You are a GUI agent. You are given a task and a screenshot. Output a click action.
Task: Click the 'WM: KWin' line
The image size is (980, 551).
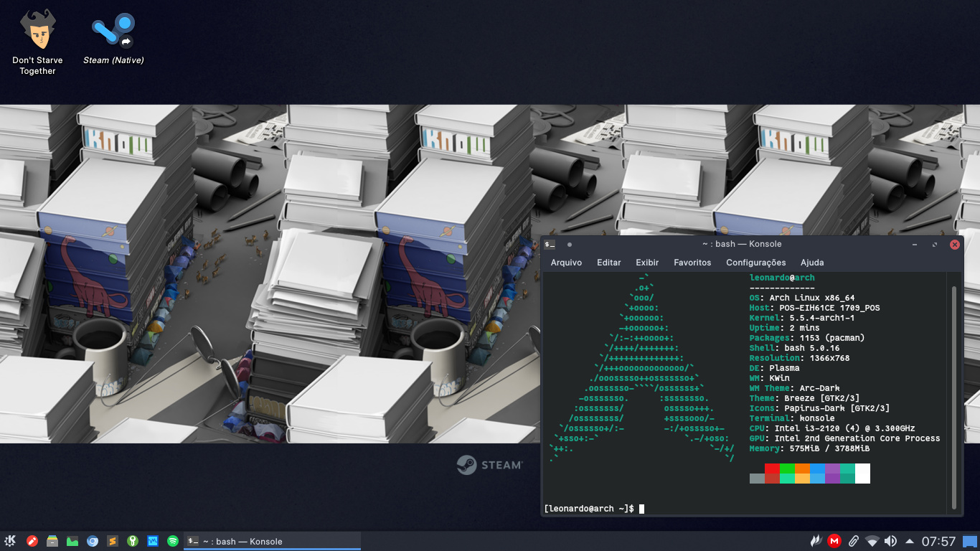coord(770,378)
